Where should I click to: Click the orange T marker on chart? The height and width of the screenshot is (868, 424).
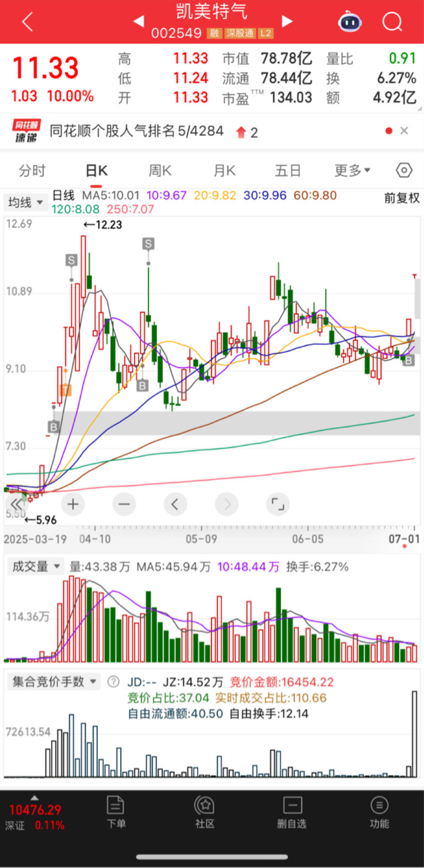point(65,390)
